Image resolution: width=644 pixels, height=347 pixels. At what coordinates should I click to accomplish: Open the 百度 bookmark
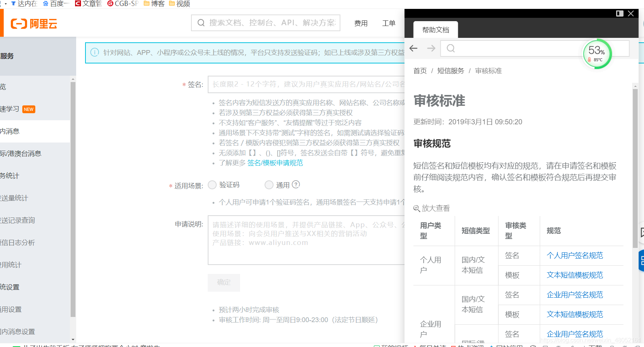click(56, 4)
